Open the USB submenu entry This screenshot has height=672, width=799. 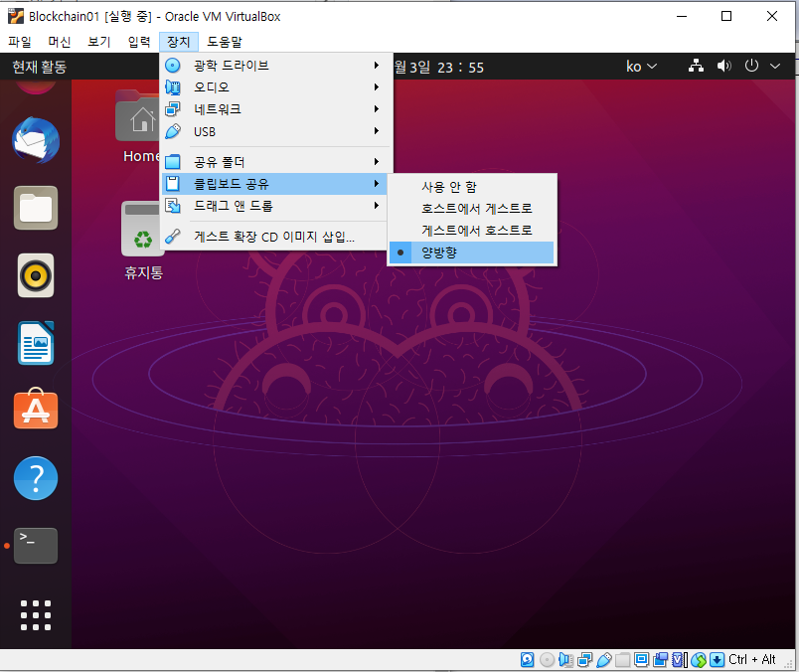pos(276,131)
